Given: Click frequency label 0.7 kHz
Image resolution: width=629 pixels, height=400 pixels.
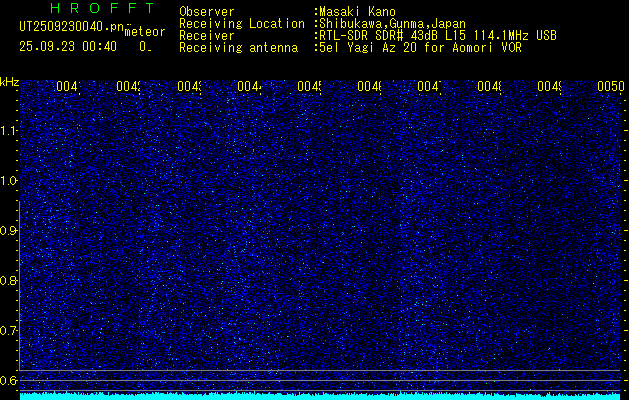Looking at the screenshot, I should coord(8,331).
